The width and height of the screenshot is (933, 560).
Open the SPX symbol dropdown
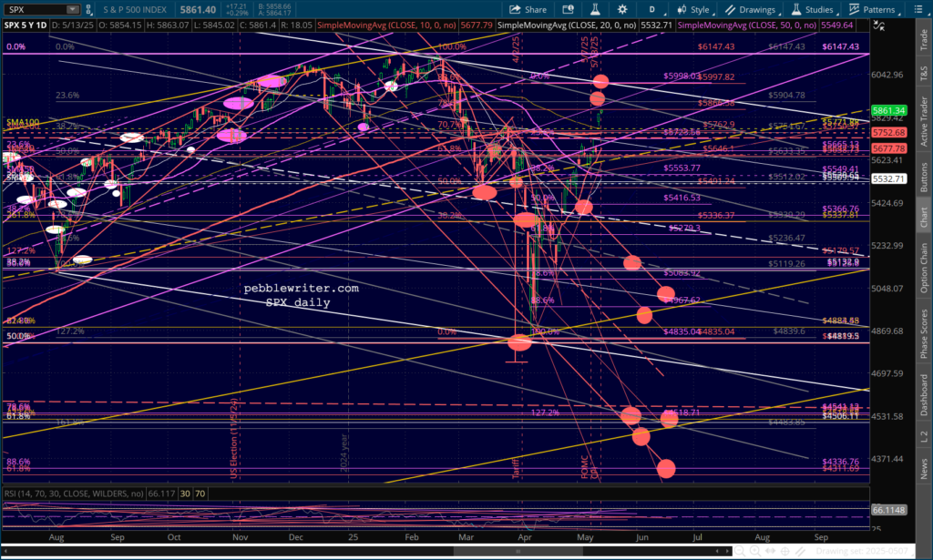[73, 10]
